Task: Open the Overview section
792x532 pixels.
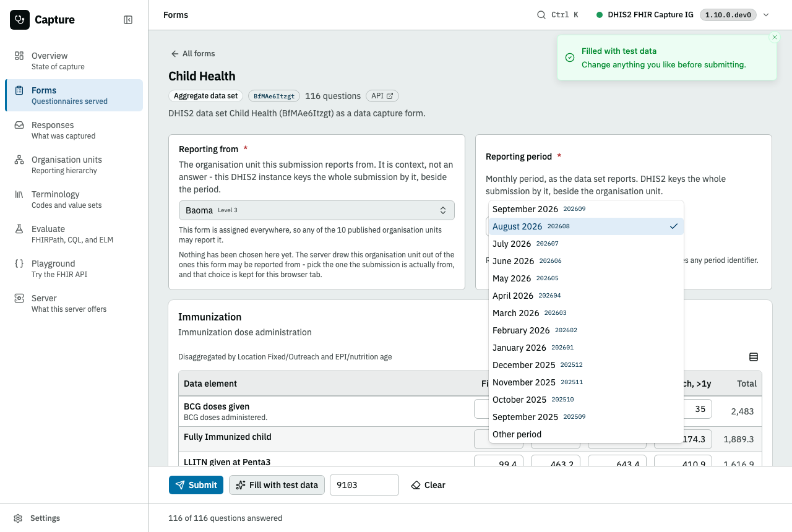Action: click(74, 61)
